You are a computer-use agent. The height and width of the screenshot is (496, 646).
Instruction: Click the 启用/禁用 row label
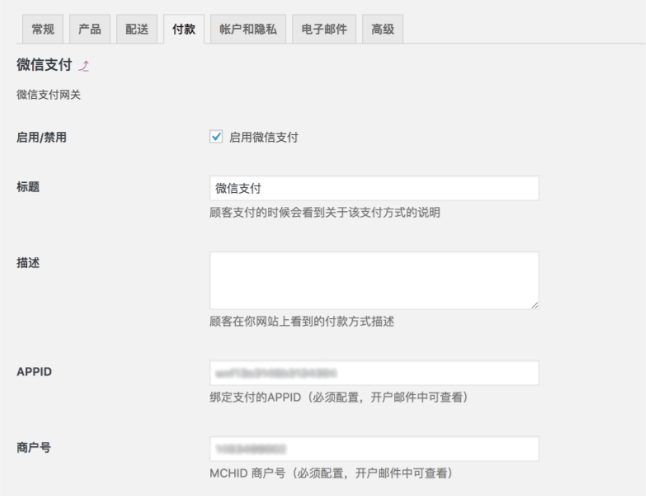click(x=41, y=137)
